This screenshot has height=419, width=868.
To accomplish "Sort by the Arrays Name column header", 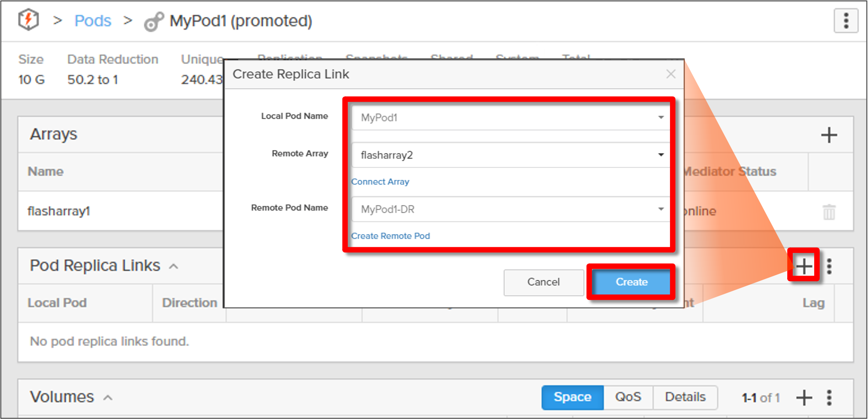I will (x=46, y=172).
